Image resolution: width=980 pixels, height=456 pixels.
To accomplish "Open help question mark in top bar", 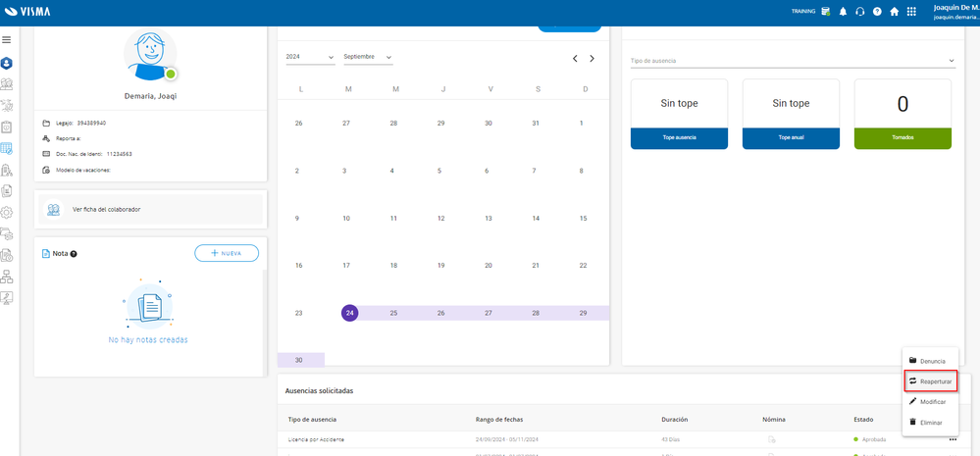I will click(877, 11).
